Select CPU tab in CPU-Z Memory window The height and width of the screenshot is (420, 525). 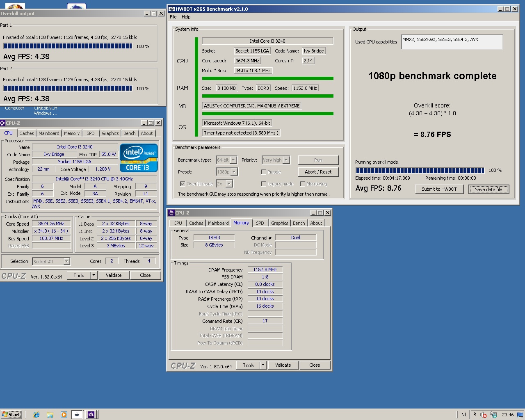click(178, 223)
